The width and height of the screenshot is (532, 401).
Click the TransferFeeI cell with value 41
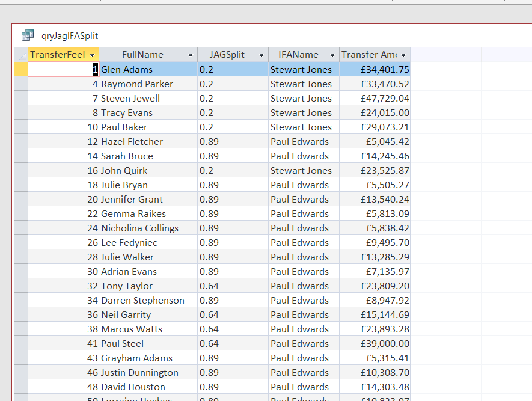click(x=64, y=343)
